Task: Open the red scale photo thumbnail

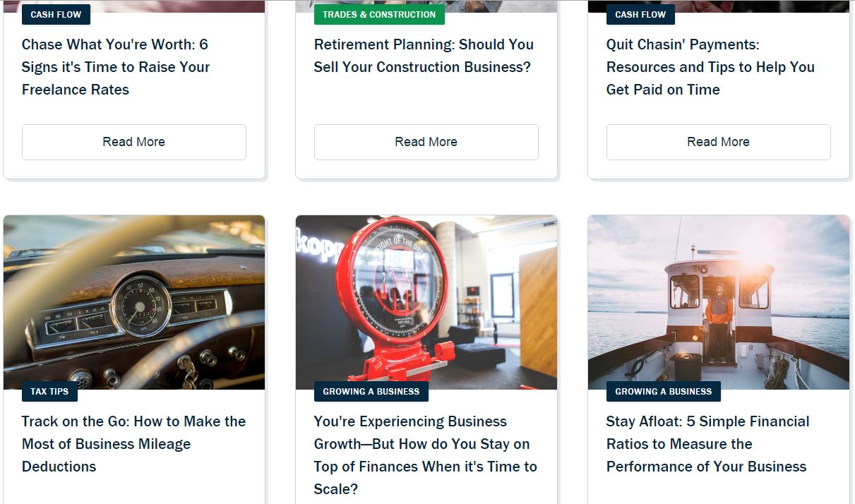Action: tap(426, 302)
